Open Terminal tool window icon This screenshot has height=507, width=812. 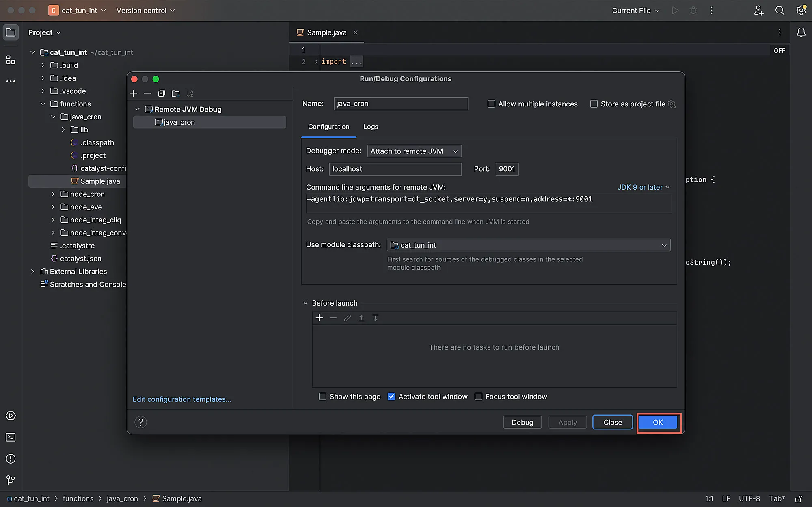coord(11,437)
